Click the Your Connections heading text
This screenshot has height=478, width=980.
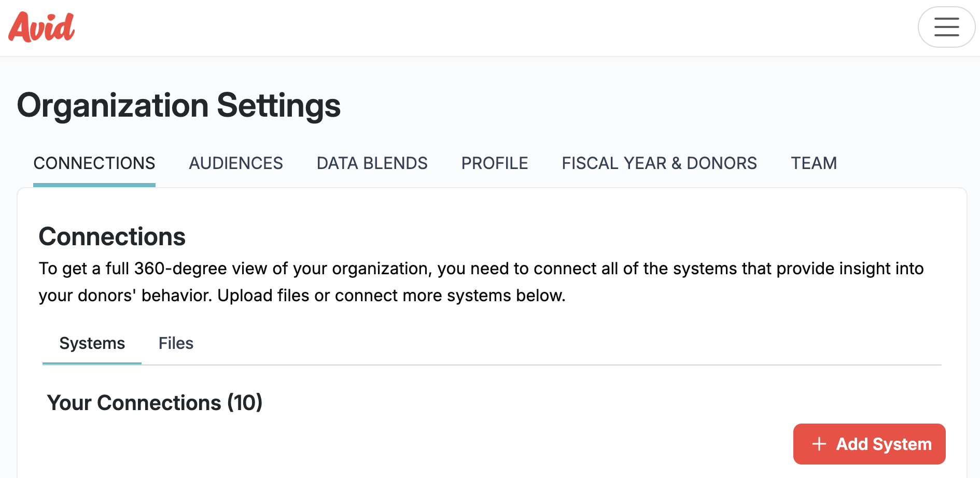coord(134,403)
